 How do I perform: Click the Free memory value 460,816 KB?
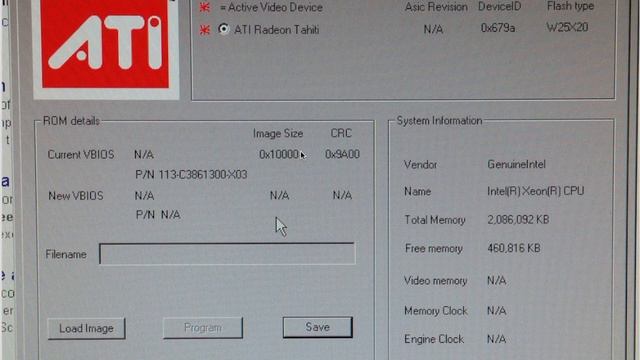(x=513, y=248)
